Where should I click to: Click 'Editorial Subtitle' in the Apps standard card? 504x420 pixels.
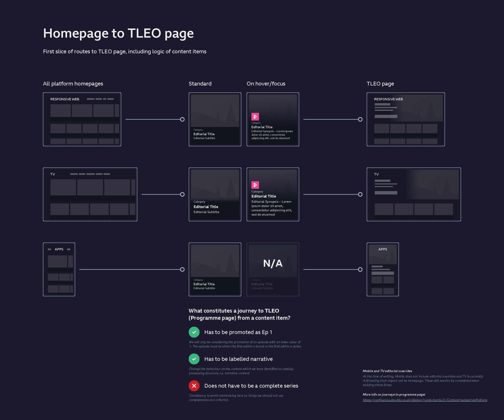[x=204, y=288]
